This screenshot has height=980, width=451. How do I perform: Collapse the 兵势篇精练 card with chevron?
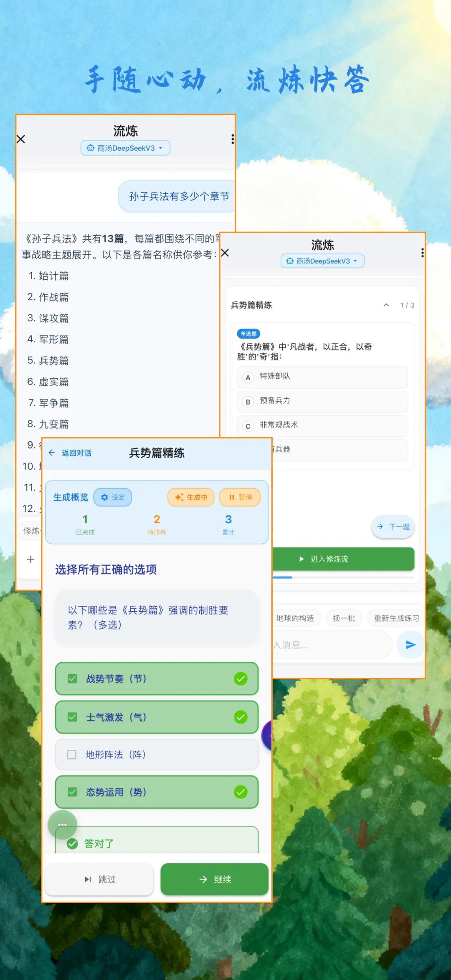tap(386, 305)
